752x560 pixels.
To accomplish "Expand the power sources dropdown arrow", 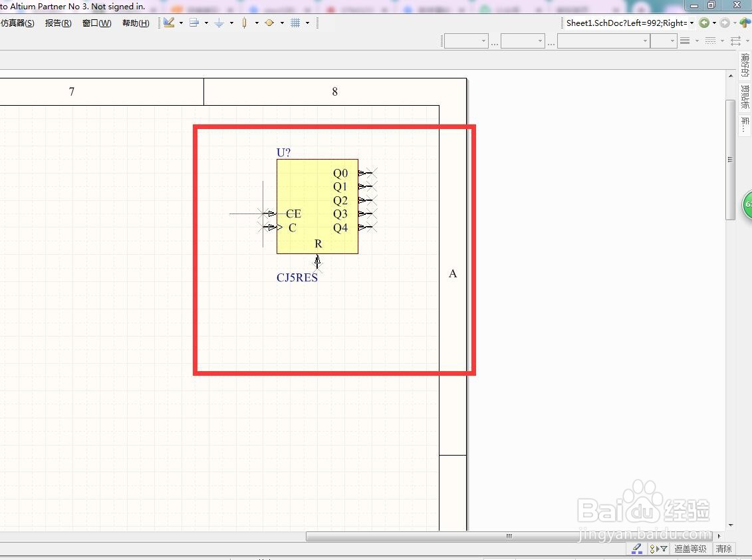I will (x=231, y=23).
